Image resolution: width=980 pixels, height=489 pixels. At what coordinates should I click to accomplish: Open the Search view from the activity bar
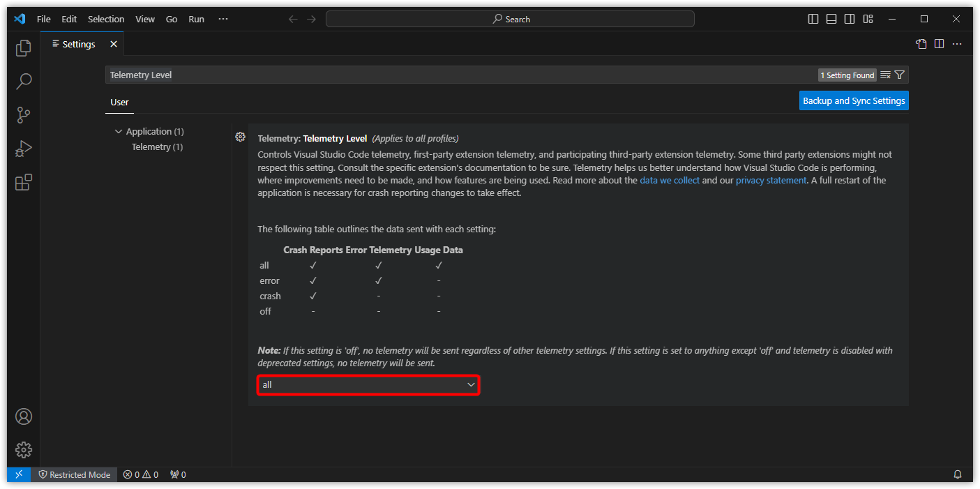pyautogui.click(x=23, y=81)
